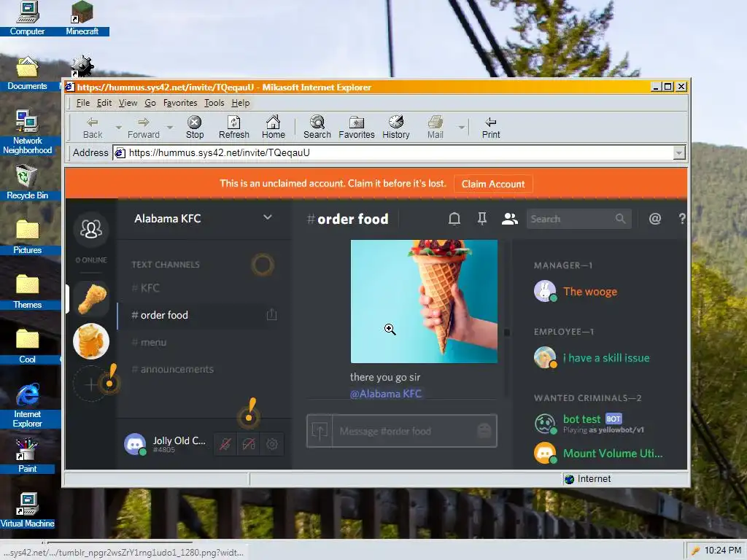Expand the Back history dropdown arrow

[118, 128]
